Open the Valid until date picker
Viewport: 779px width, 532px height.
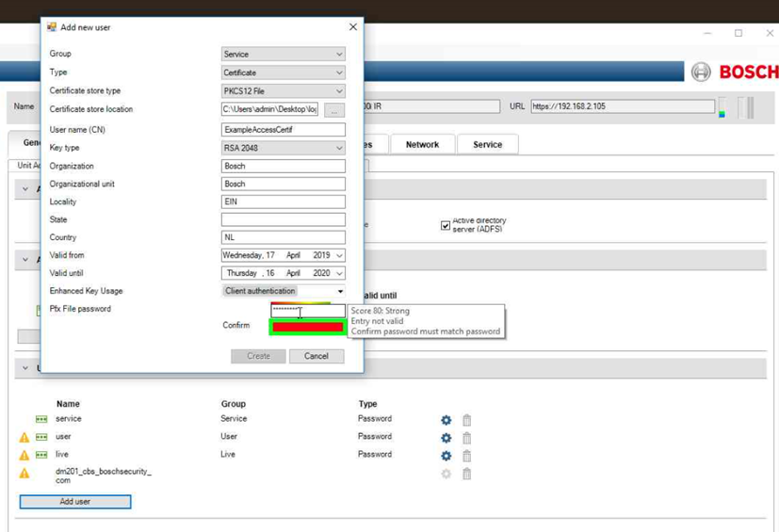pos(339,273)
